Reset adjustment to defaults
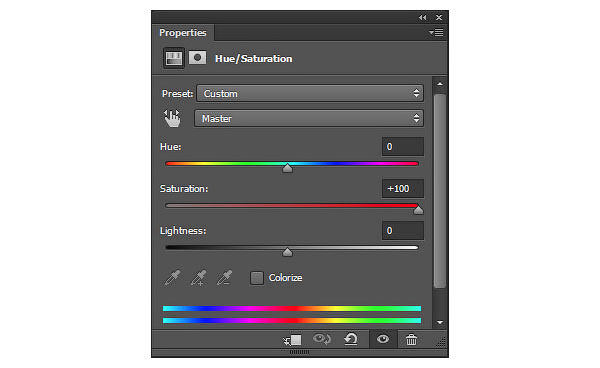600x368 pixels. point(351,339)
